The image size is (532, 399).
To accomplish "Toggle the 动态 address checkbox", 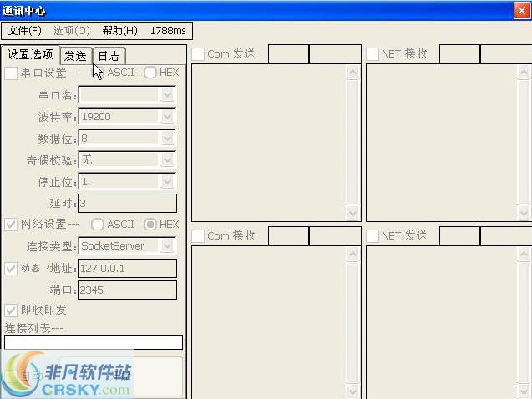I will [x=11, y=269].
